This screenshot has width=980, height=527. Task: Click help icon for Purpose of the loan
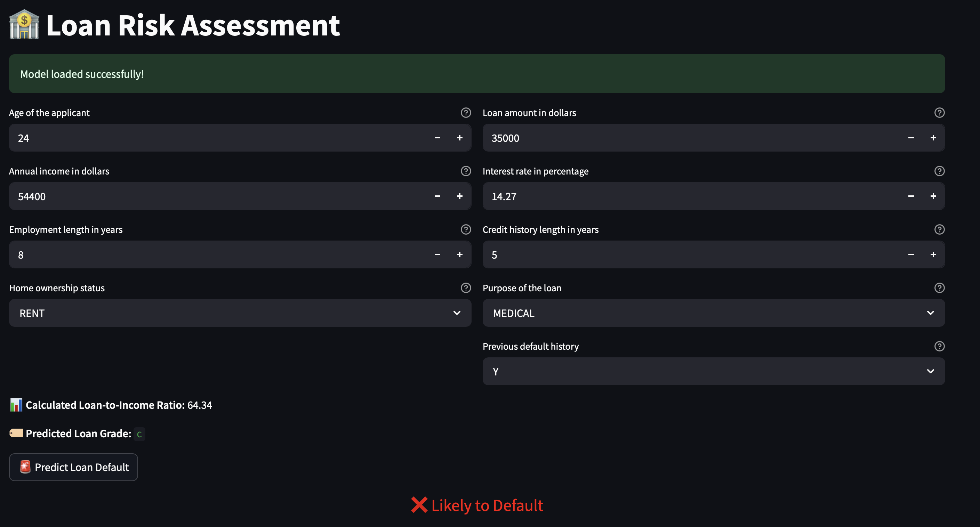click(939, 288)
